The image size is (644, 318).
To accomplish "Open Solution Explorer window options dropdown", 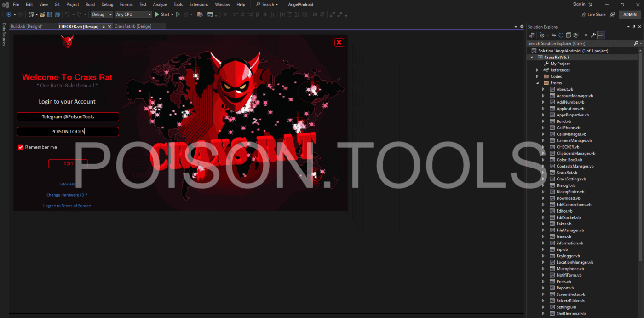I will pyautogui.click(x=628, y=27).
